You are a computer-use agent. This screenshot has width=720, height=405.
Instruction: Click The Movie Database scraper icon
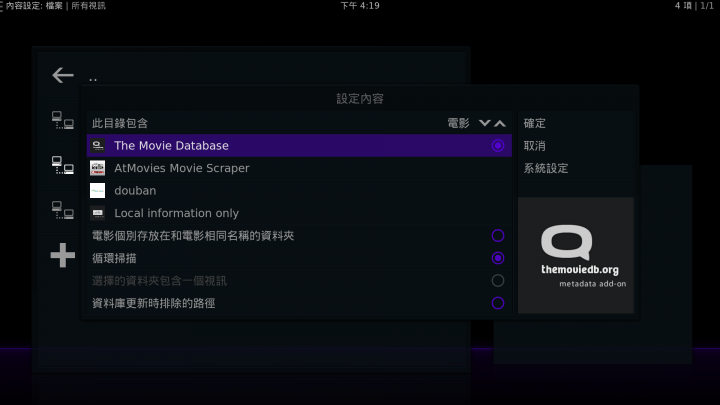click(x=97, y=146)
